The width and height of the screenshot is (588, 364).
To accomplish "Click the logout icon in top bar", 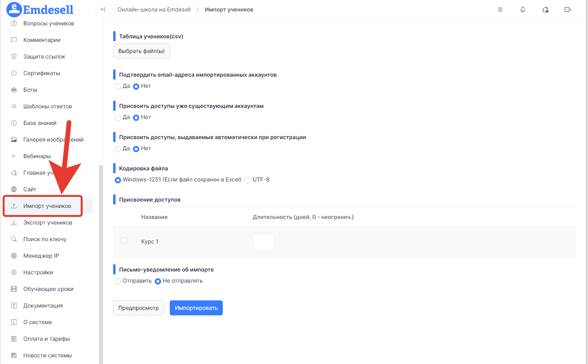I will (x=568, y=9).
